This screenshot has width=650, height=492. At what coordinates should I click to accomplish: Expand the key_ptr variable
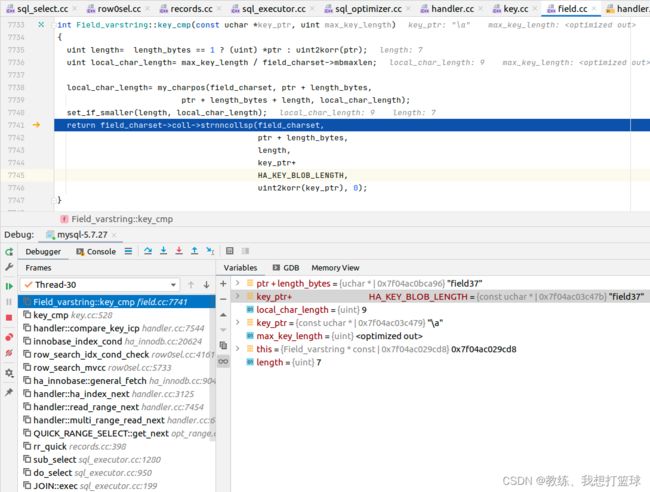[238, 322]
